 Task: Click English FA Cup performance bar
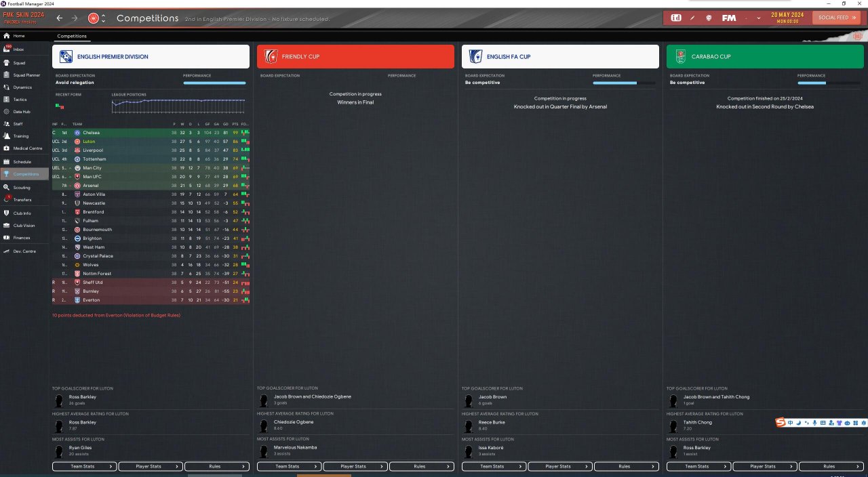pos(624,83)
